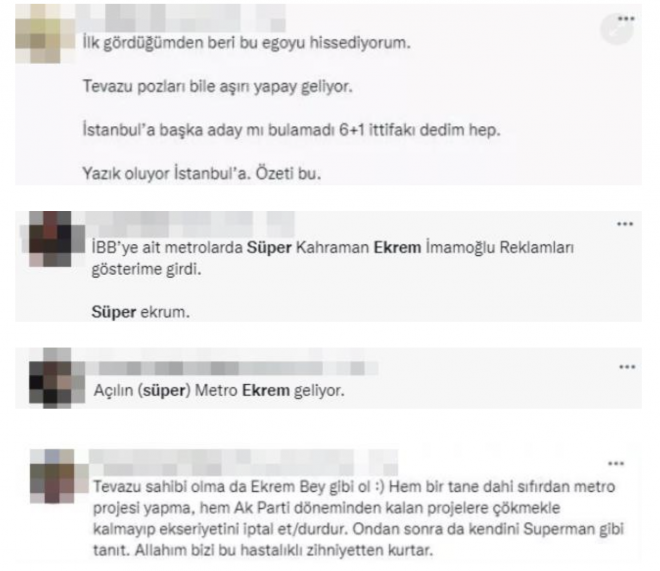Click blurred username above 'Tevazu sahibi olma' tweet

pyautogui.click(x=244, y=462)
